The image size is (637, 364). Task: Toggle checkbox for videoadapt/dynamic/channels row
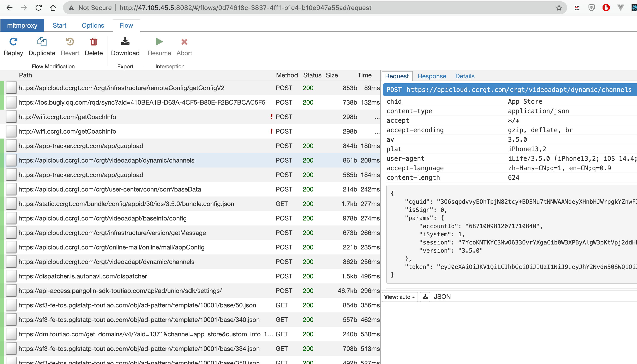tap(11, 160)
